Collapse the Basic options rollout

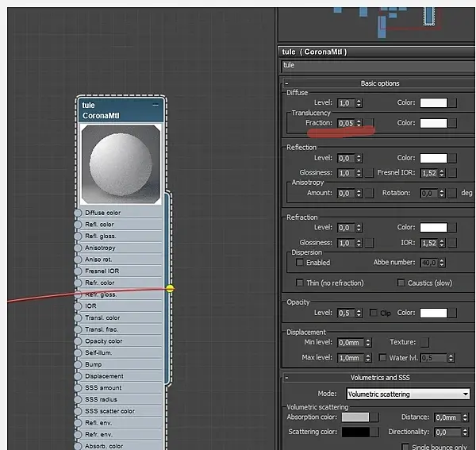click(287, 83)
